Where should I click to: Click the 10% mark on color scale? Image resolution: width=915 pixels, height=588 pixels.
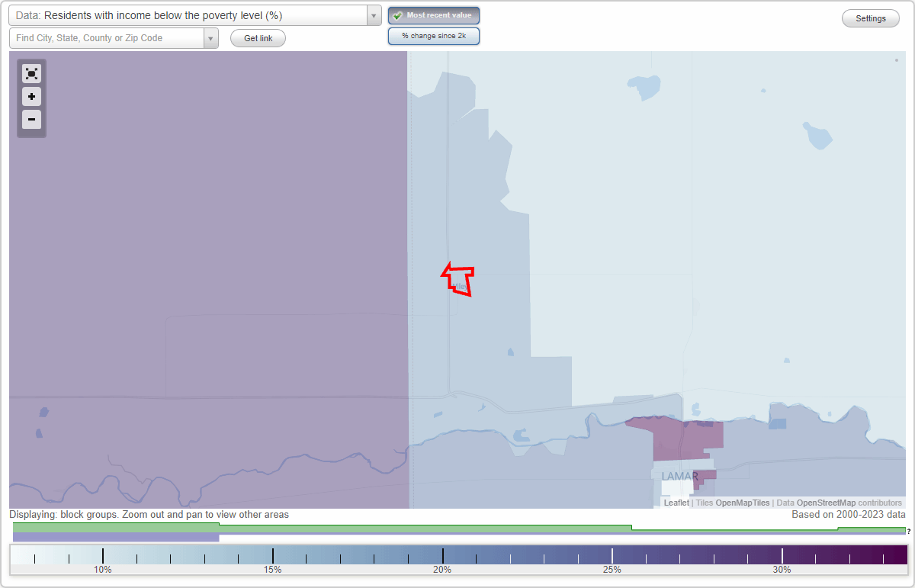coord(103,570)
